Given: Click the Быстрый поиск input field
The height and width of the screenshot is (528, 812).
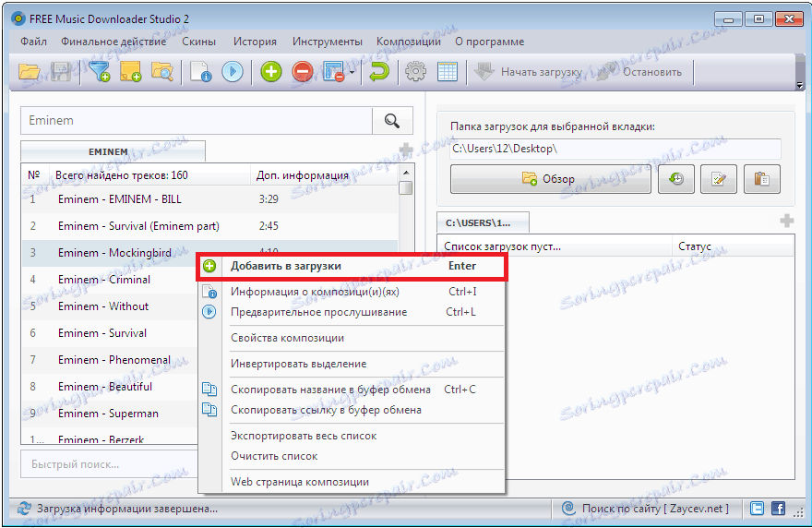Looking at the screenshot, I should point(109,464).
